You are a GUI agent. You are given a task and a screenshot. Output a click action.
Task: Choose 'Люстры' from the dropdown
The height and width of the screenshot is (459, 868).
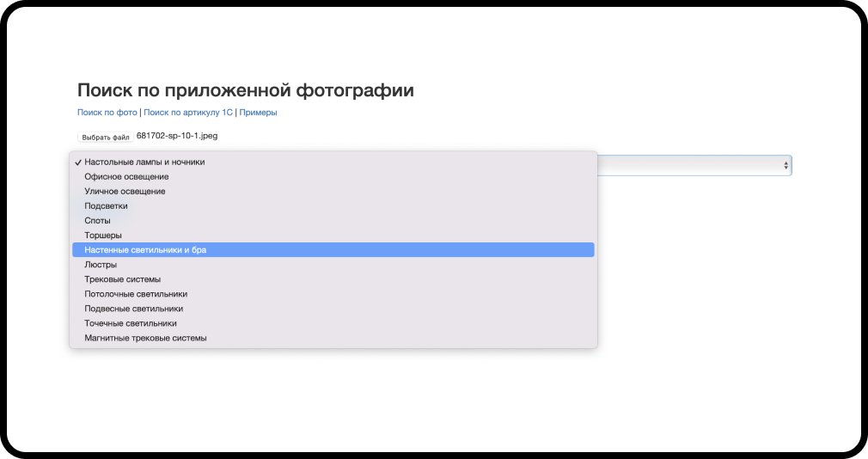click(x=101, y=265)
